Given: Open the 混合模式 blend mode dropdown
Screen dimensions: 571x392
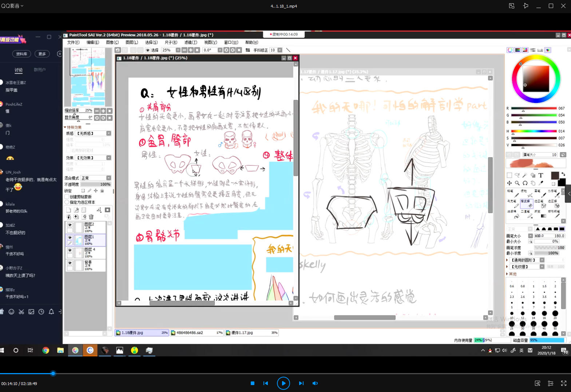Looking at the screenshot, I should pos(108,178).
